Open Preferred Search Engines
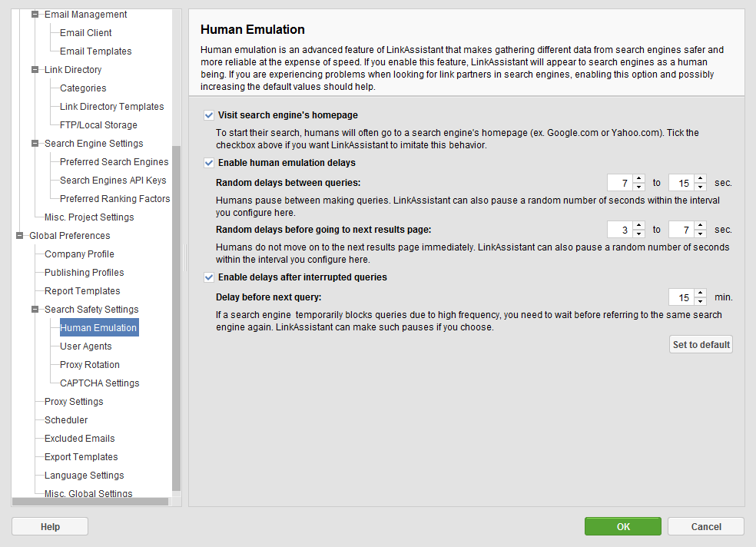 [x=114, y=162]
